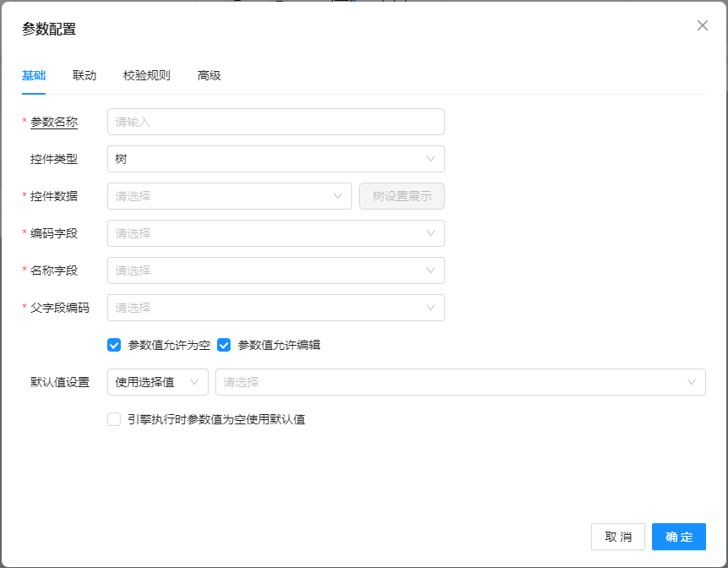Switch to the 校验规则 tab
The height and width of the screenshot is (568, 728).
147,75
